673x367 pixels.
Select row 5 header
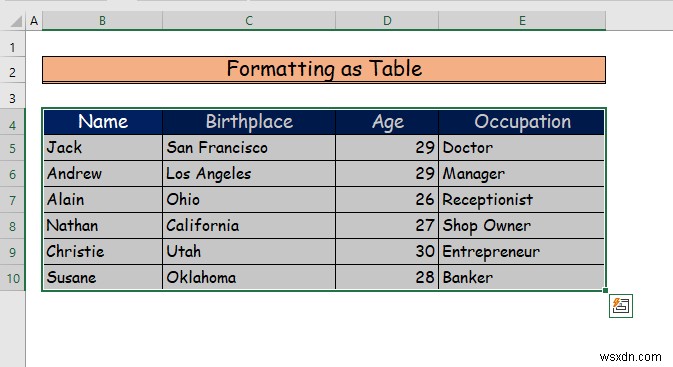point(12,148)
